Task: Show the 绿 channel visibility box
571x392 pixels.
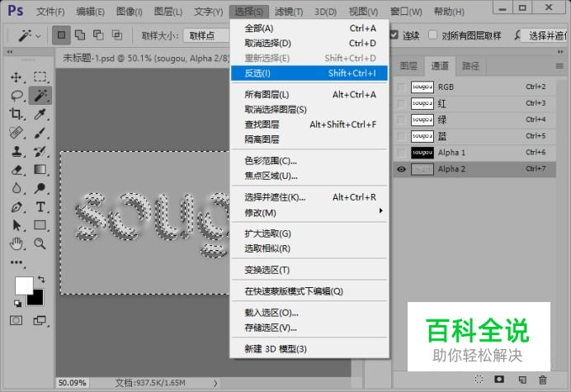Action: click(401, 120)
